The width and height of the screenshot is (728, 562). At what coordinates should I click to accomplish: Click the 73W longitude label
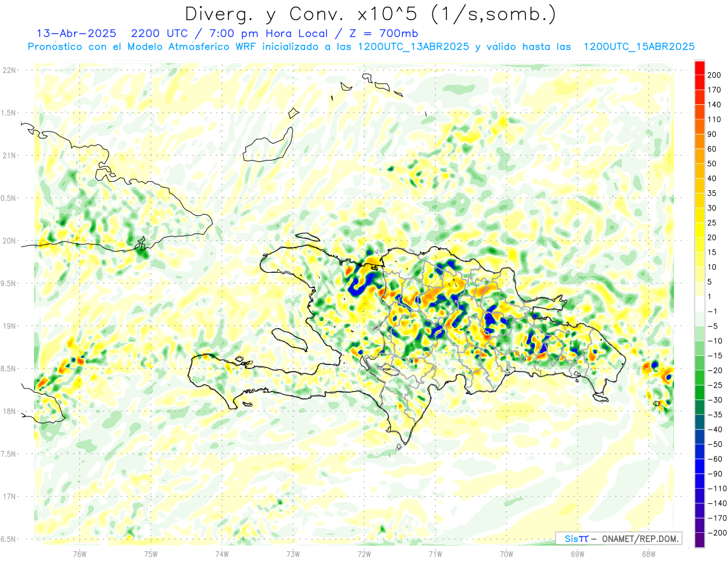(x=293, y=554)
